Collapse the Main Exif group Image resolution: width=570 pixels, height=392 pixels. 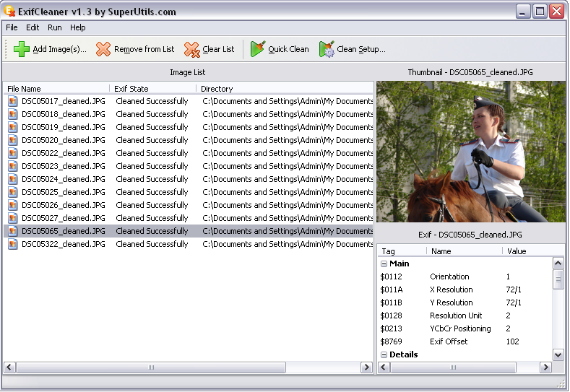point(384,264)
